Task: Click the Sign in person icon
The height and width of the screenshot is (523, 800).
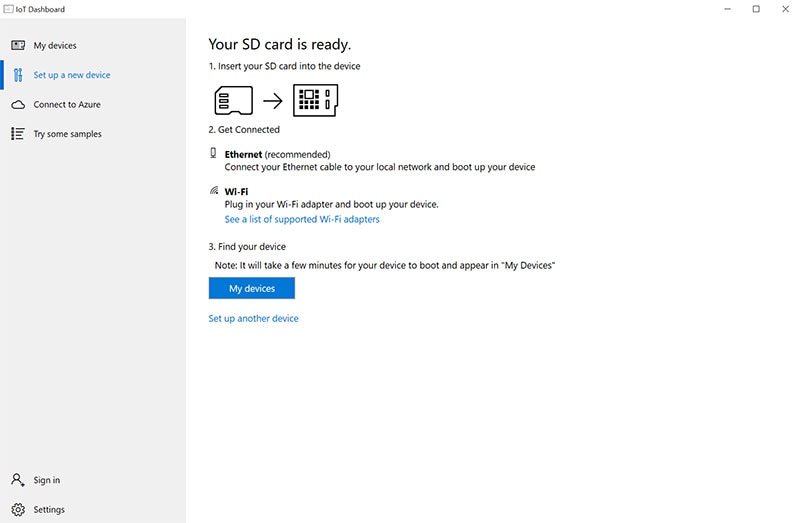Action: tap(18, 480)
